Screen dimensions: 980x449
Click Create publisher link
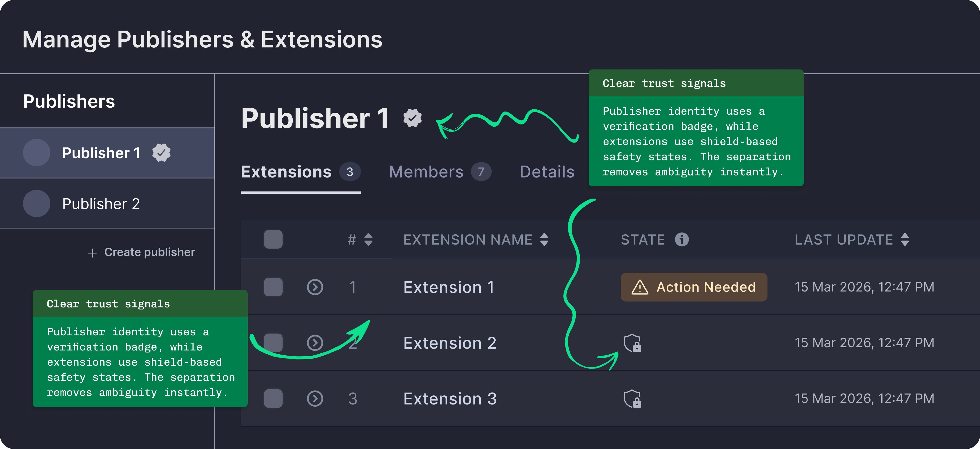click(x=149, y=252)
